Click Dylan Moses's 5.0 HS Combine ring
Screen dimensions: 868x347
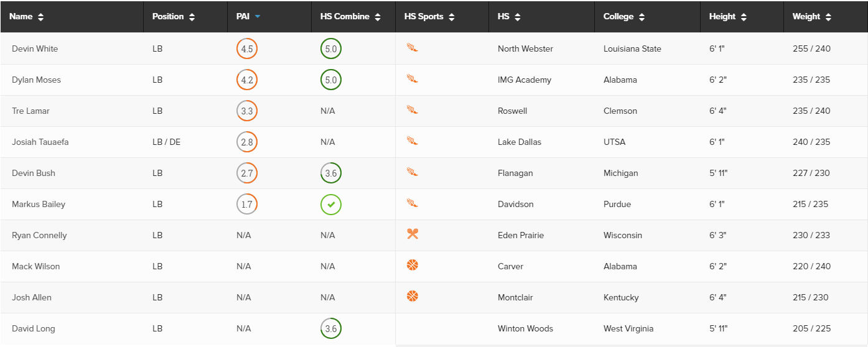(331, 80)
